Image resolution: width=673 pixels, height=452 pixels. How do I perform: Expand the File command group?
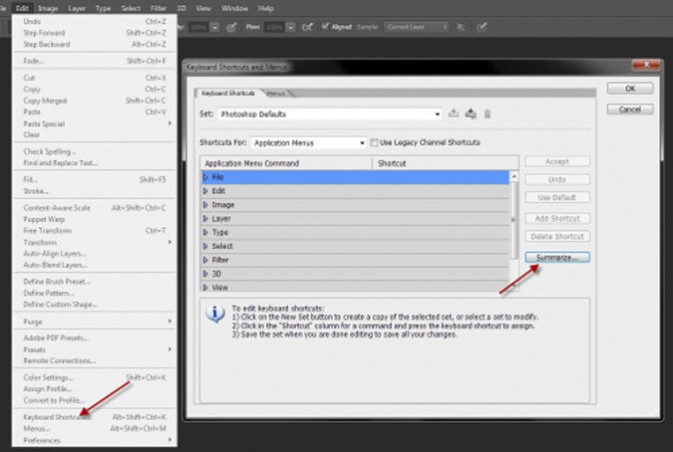pyautogui.click(x=206, y=177)
